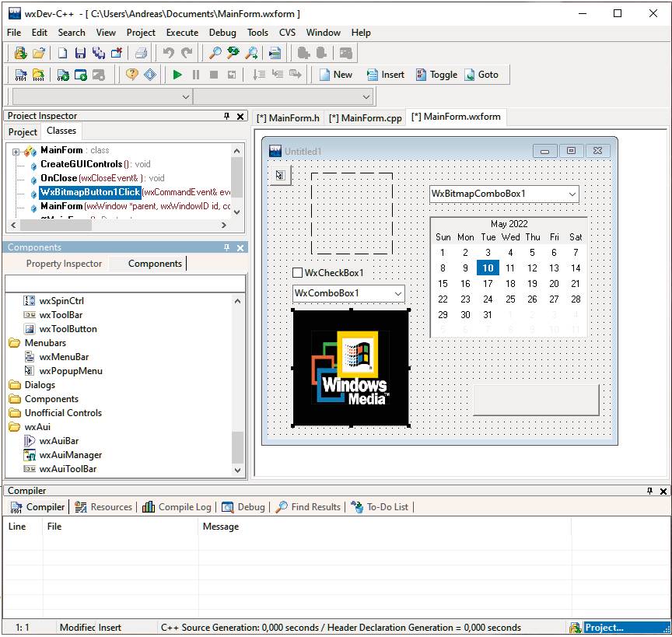Close the Project Inspector panel
The height and width of the screenshot is (637, 672).
(x=240, y=116)
